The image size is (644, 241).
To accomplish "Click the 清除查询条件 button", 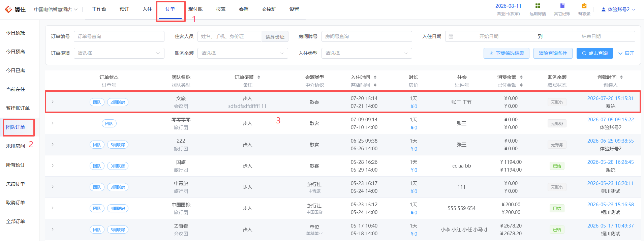I will (x=553, y=53).
